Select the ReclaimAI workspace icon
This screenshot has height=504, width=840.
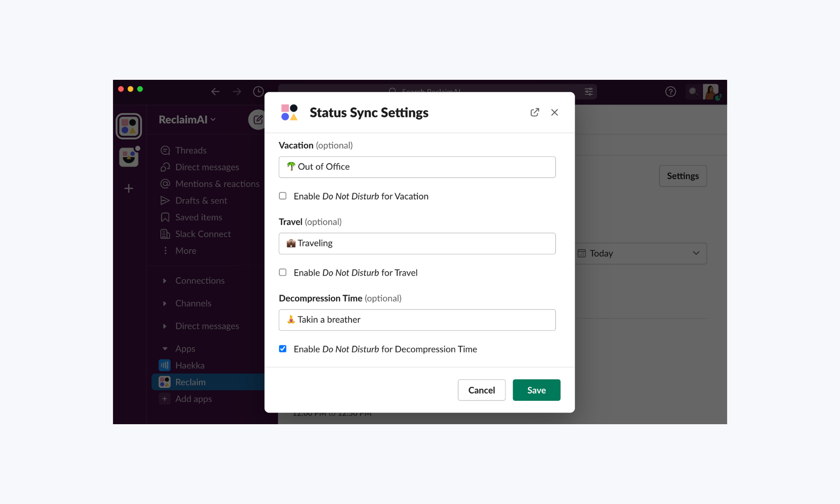tap(129, 126)
